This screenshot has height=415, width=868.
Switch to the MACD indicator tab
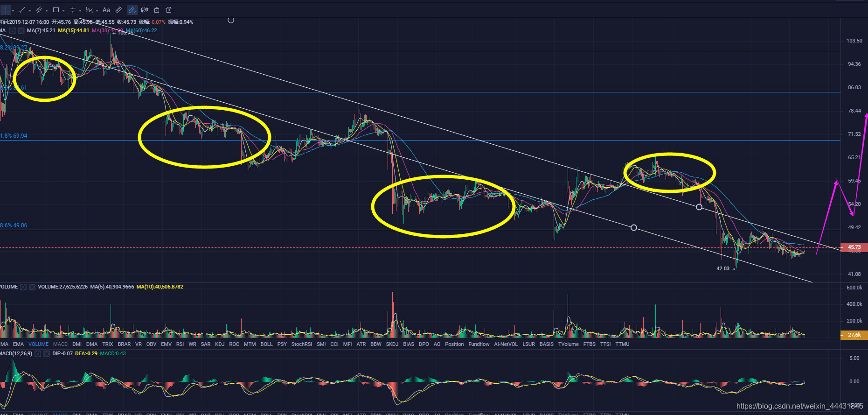tap(60, 344)
